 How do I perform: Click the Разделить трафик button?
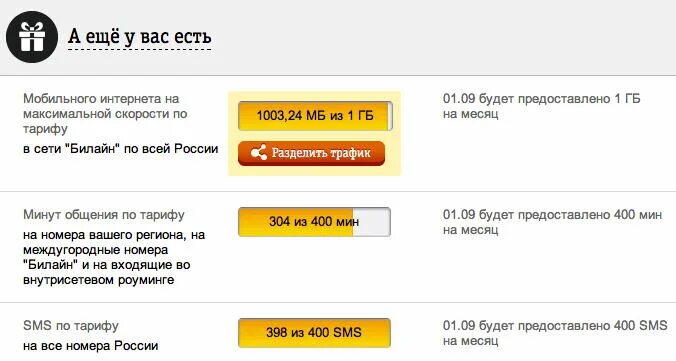pyautogui.click(x=311, y=153)
